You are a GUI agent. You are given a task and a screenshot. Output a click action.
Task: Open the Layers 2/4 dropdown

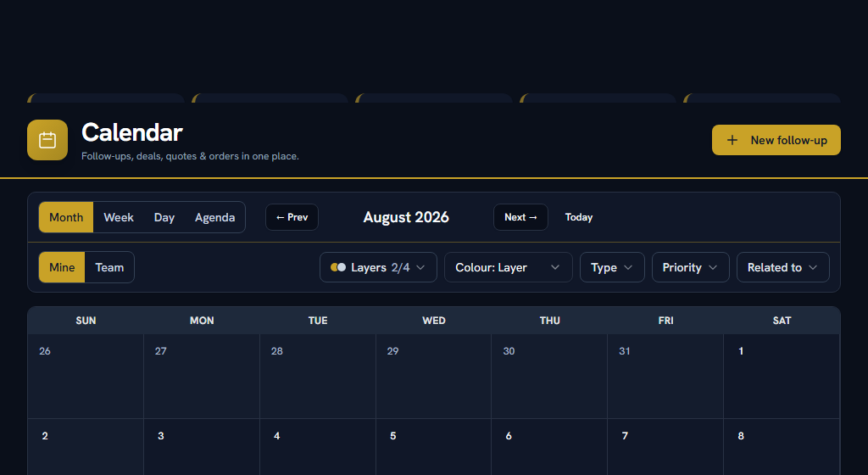click(x=378, y=267)
